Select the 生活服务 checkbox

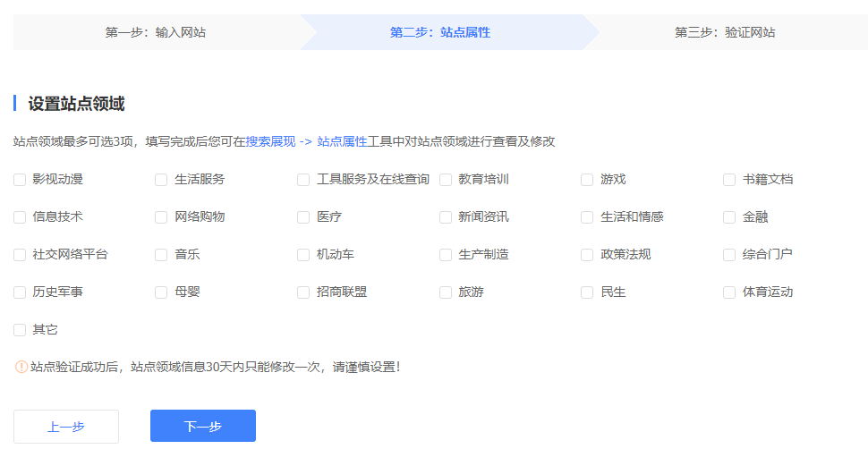[x=161, y=180]
